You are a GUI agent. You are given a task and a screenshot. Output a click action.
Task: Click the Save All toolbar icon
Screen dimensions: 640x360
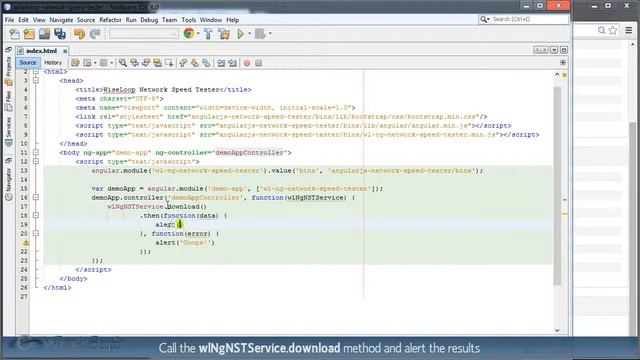pyautogui.click(x=60, y=34)
